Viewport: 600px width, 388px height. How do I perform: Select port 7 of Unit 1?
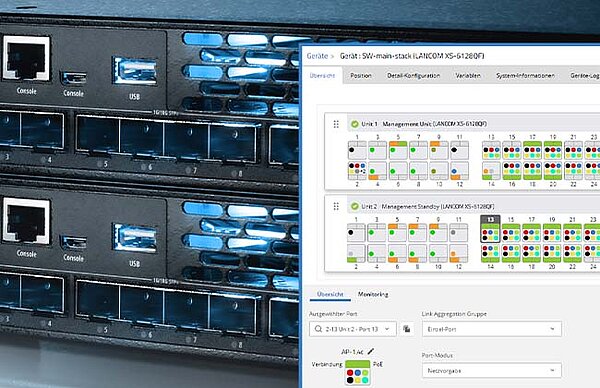(x=419, y=150)
